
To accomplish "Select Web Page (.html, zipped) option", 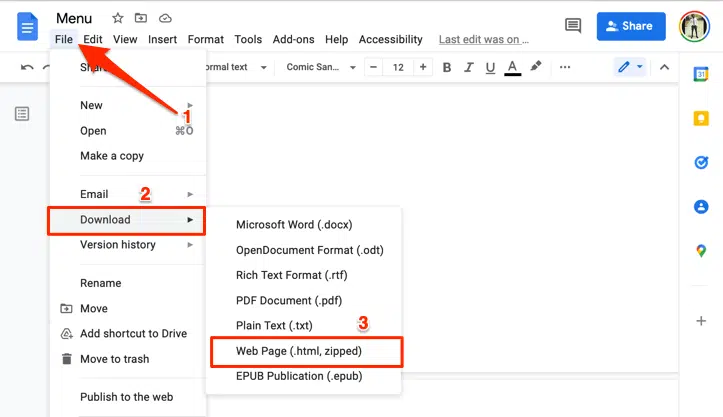I will (x=299, y=352).
